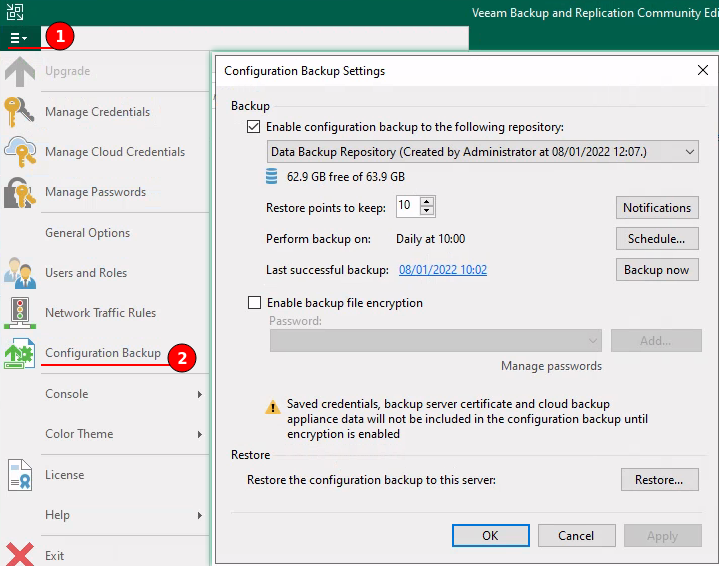The width and height of the screenshot is (719, 566).
Task: Click the Upgrade arrow icon
Action: 20,72
